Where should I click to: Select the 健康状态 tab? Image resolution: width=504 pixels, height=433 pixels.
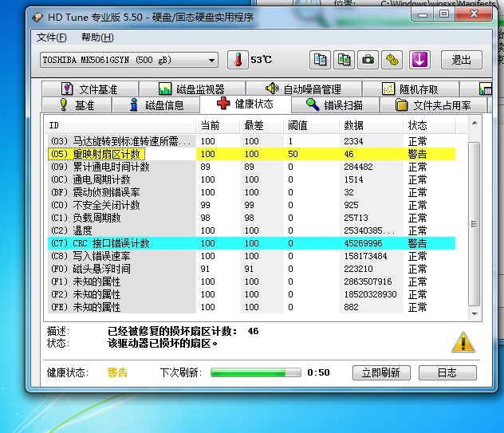[x=246, y=104]
